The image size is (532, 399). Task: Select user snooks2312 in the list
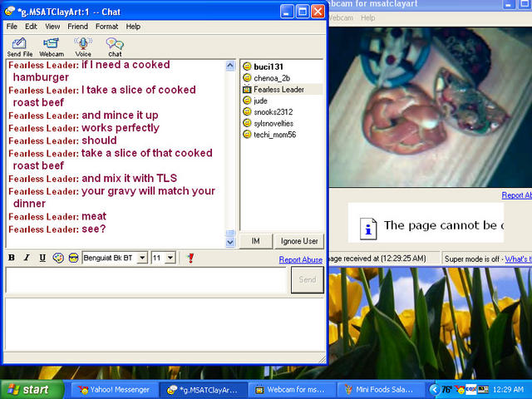pyautogui.click(x=273, y=112)
